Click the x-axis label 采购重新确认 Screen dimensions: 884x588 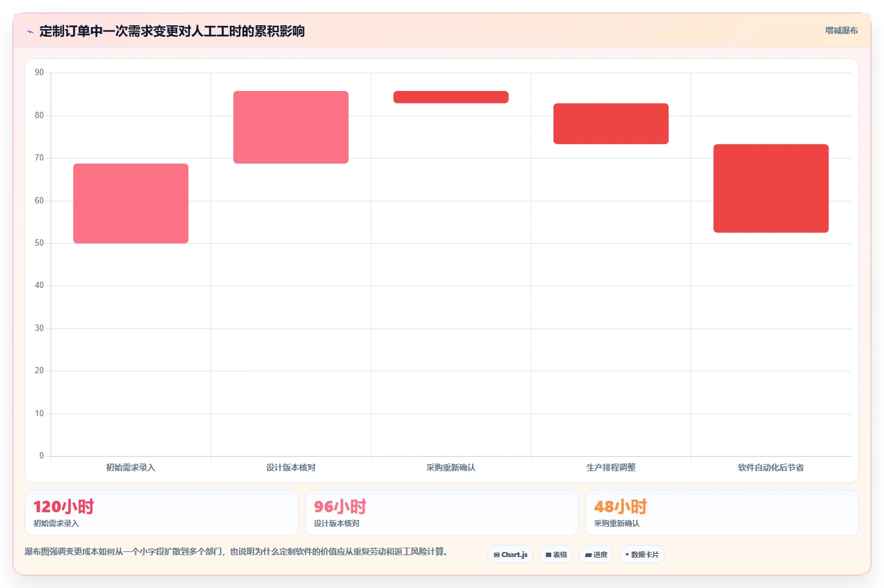pos(451,467)
